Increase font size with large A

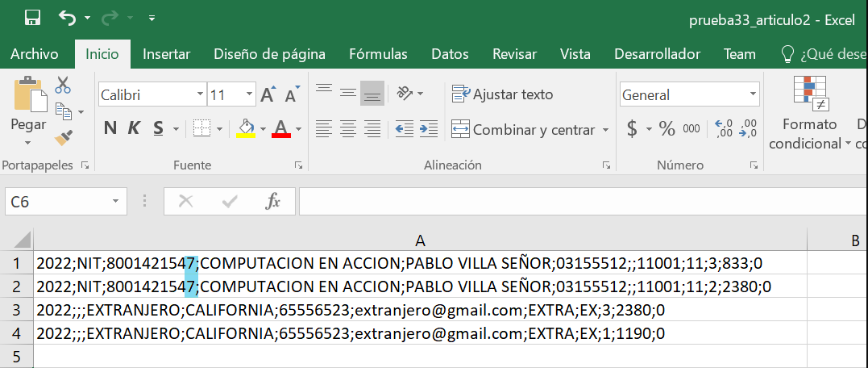point(268,94)
